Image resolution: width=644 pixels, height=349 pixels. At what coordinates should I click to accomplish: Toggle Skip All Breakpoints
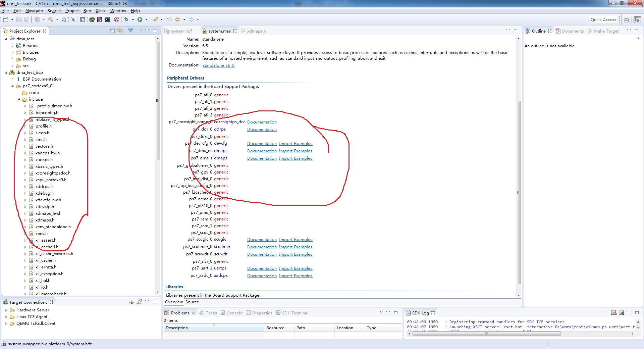click(73, 20)
